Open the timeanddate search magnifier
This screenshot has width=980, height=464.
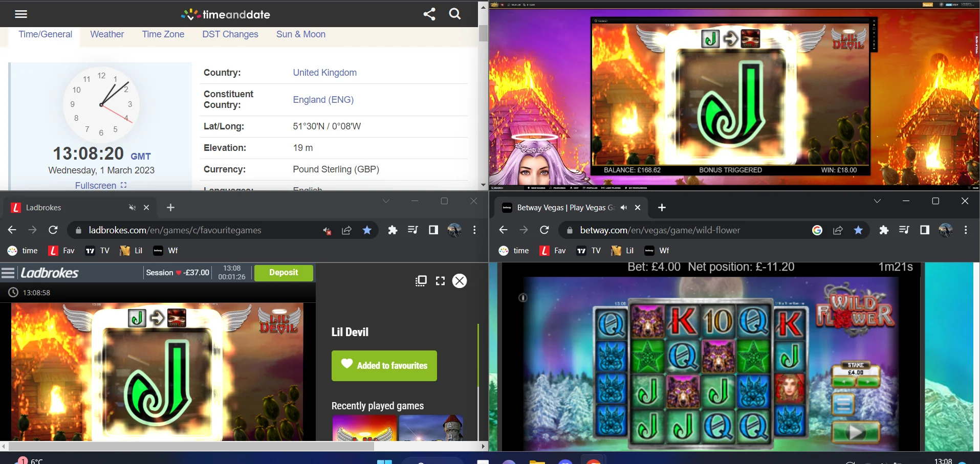(x=455, y=14)
